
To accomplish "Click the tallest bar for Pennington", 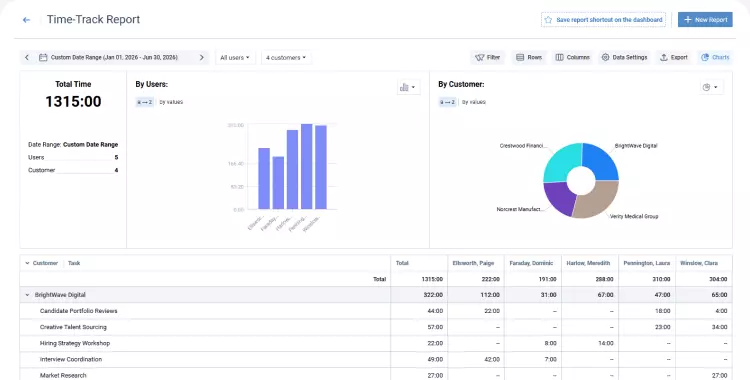I will (x=307, y=167).
